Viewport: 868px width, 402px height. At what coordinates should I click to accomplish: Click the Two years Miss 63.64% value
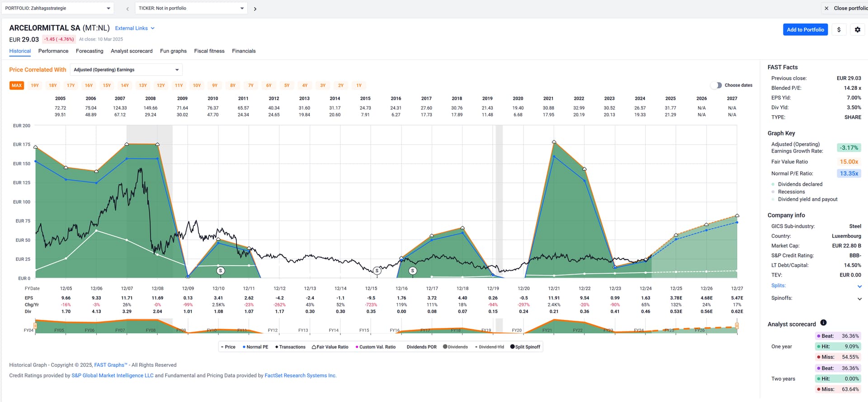(850, 389)
